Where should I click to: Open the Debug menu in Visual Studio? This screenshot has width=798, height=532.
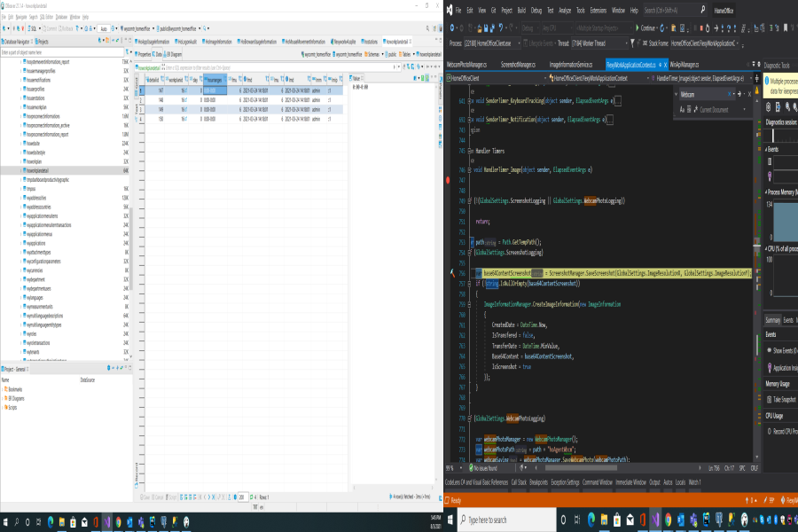tap(536, 10)
